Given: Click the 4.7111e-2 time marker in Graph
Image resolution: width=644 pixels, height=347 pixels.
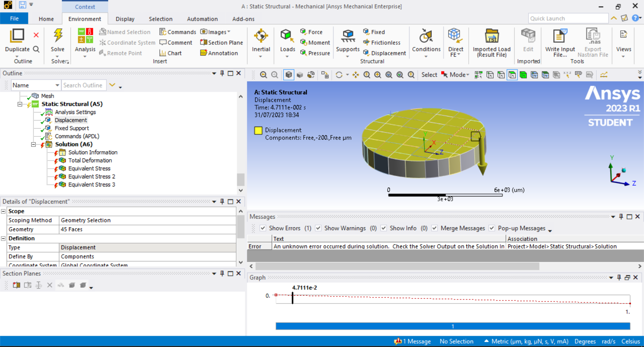Looking at the screenshot, I should coord(292,298).
